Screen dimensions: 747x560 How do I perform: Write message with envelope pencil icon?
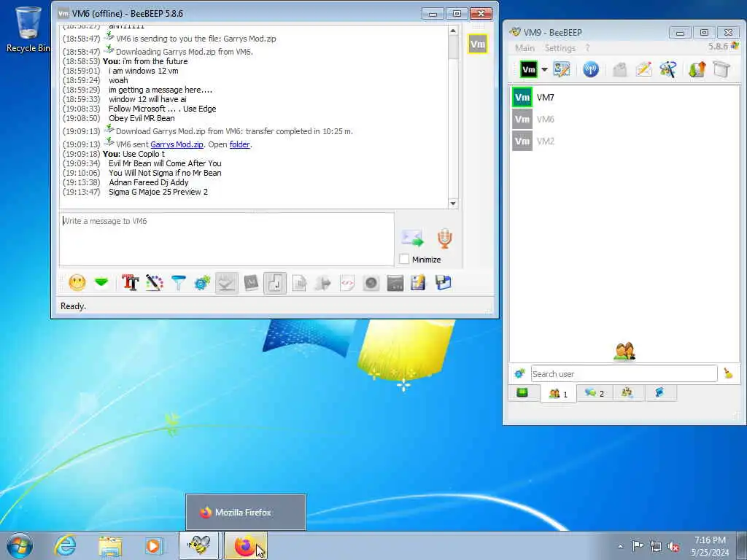643,69
